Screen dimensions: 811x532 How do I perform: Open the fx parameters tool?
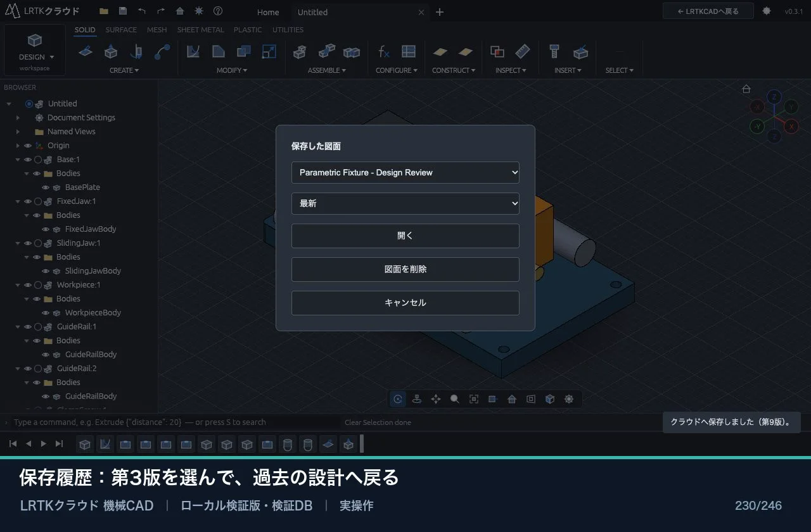click(x=384, y=52)
